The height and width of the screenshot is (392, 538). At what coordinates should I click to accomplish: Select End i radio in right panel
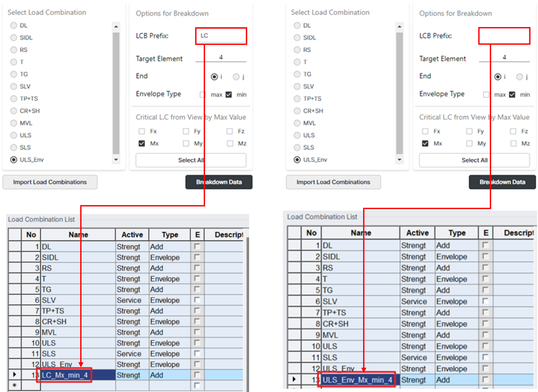pos(498,77)
